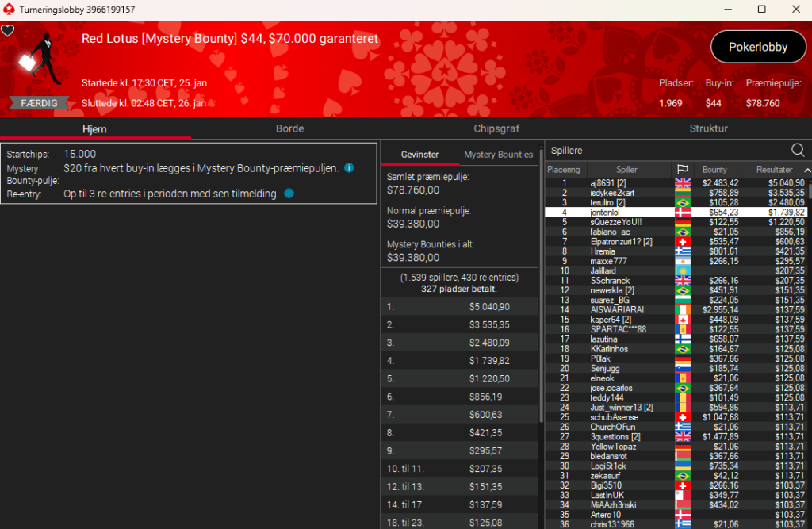
Task: Click the PokerStars logo in title bar
Action: [x=9, y=10]
